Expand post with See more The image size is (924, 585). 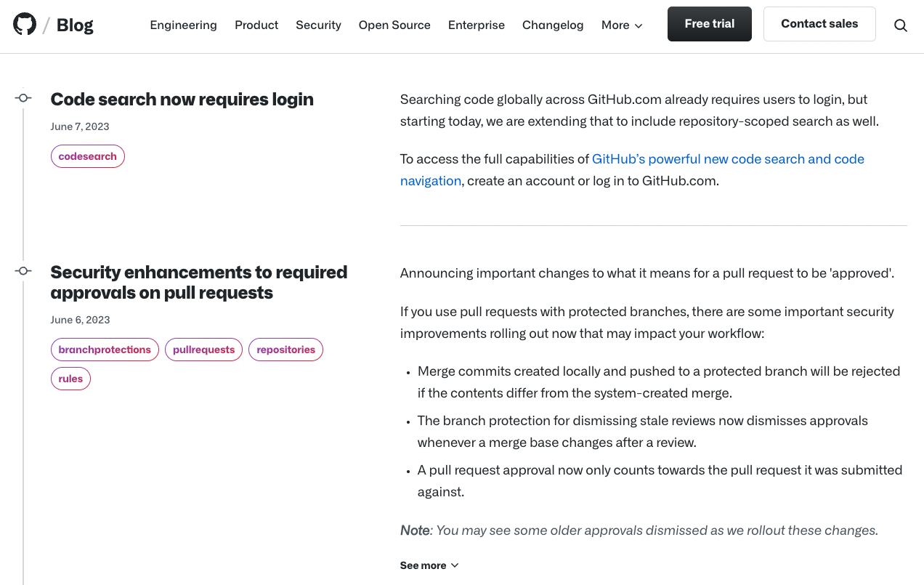pos(429,565)
